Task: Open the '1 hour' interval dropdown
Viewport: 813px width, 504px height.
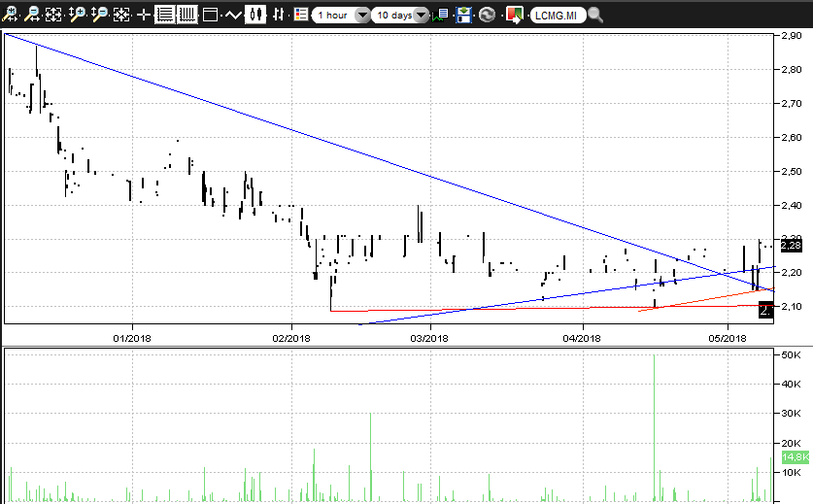Action: tap(341, 15)
